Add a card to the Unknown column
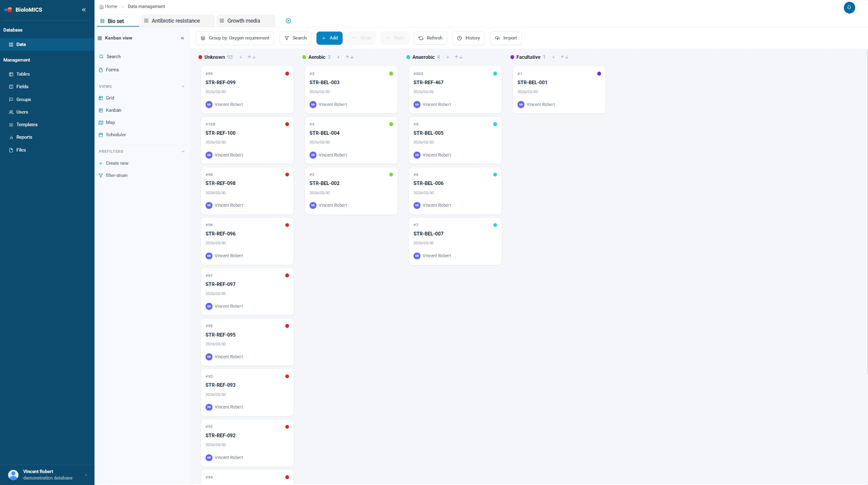 point(241,57)
